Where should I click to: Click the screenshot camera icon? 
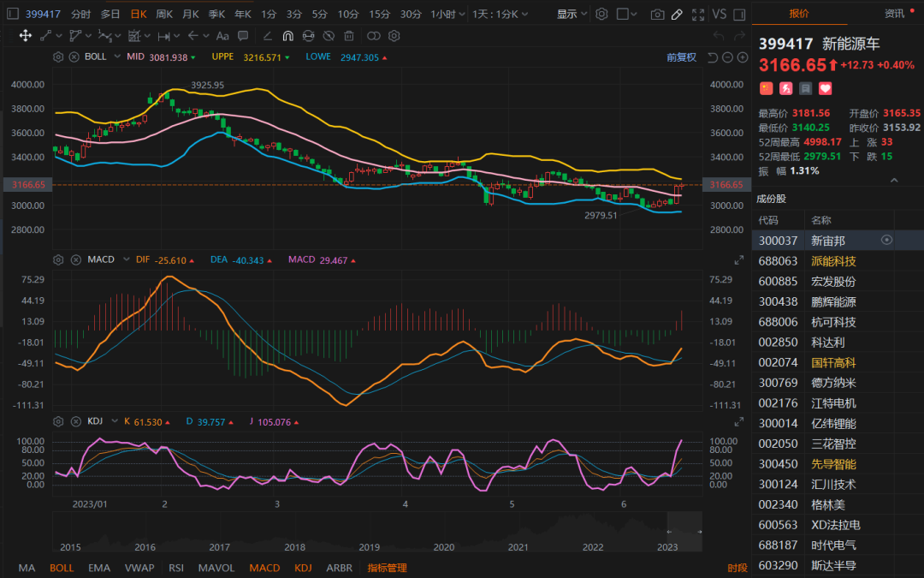(657, 15)
